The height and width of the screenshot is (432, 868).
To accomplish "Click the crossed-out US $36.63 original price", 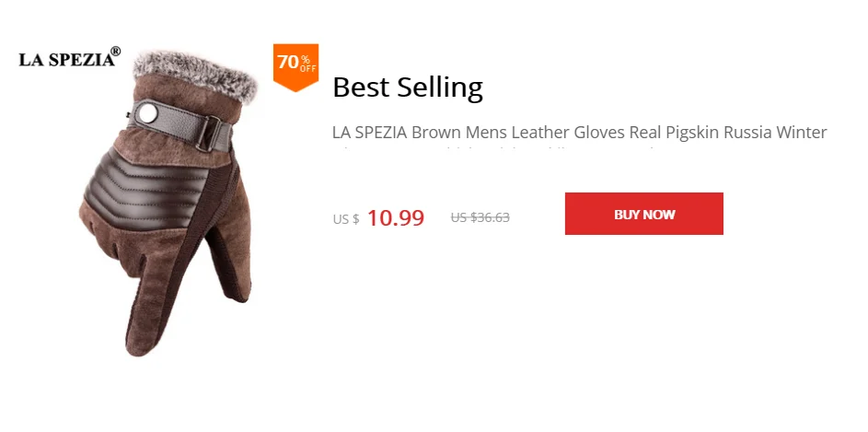I will (x=480, y=217).
